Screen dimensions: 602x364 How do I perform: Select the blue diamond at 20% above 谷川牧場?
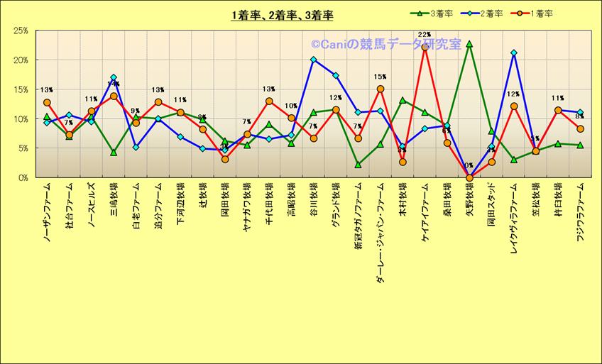pyautogui.click(x=313, y=60)
